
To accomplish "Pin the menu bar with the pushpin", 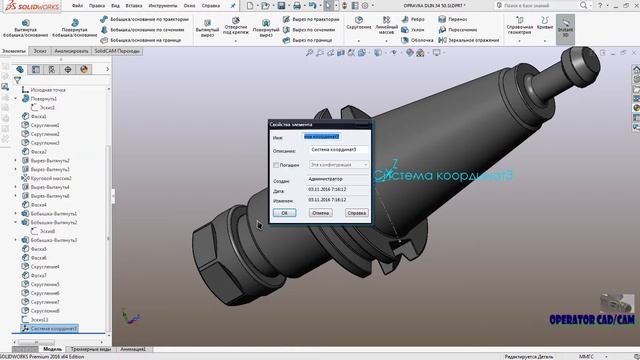I will [233, 6].
